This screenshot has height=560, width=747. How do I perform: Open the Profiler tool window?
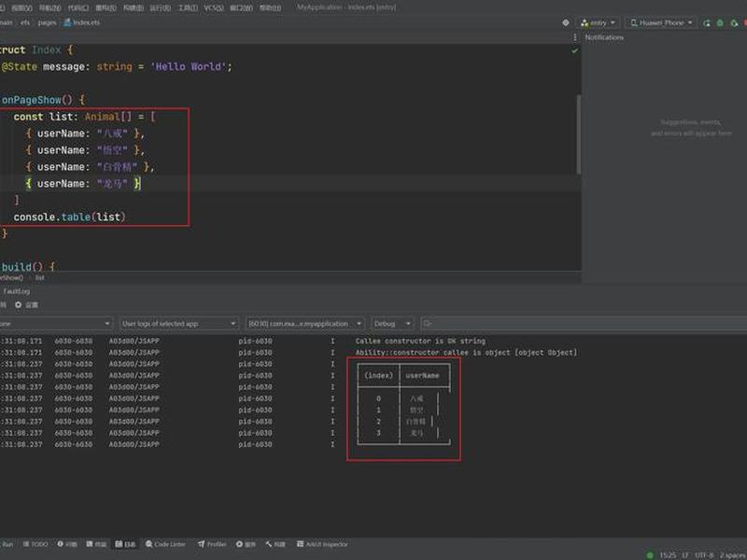[x=212, y=544]
